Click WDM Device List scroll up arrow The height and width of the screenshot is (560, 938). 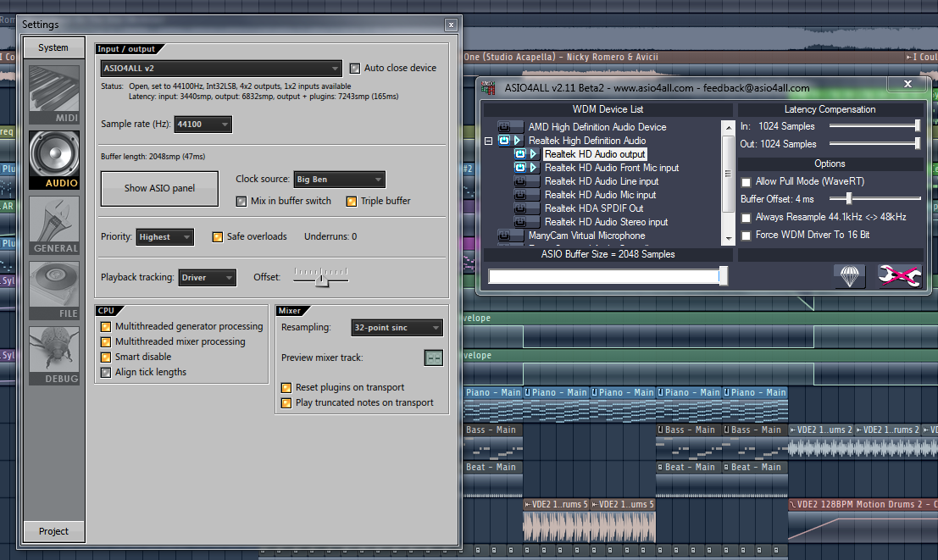tap(728, 127)
